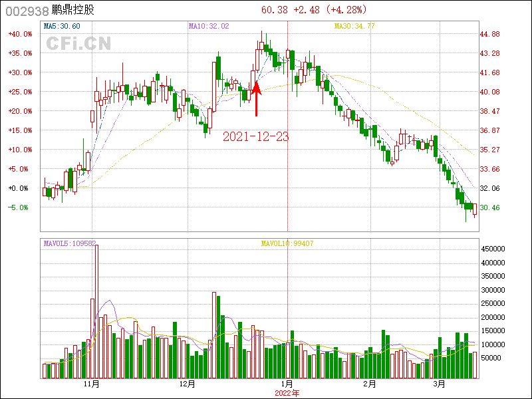Click the 2022年 year label
532x399 pixels.
pyautogui.click(x=287, y=393)
